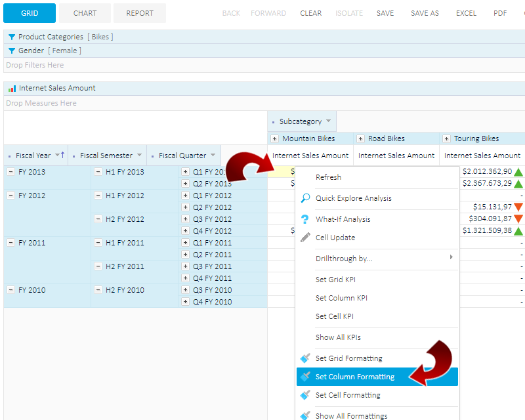Click orange down KPI triangle beside $304.091,87

[x=518, y=219]
